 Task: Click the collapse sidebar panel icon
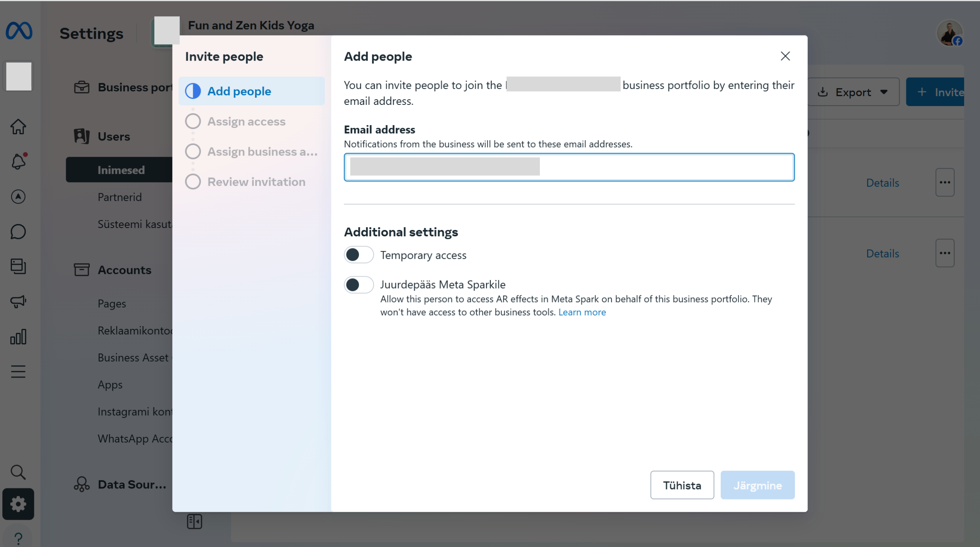coord(194,521)
